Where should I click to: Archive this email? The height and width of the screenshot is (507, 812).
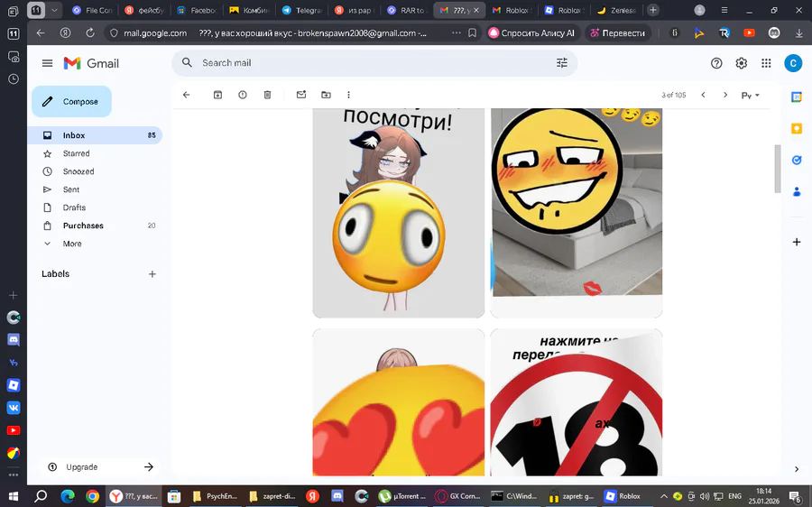click(x=217, y=95)
